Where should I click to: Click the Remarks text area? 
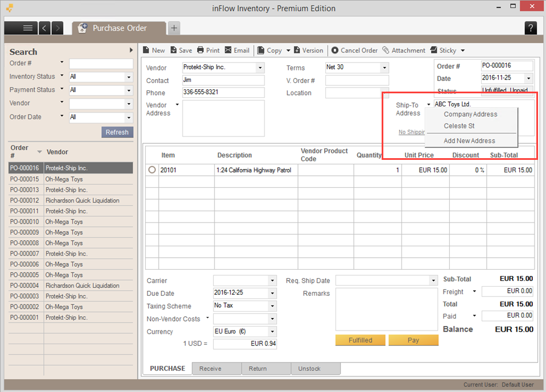387,309
